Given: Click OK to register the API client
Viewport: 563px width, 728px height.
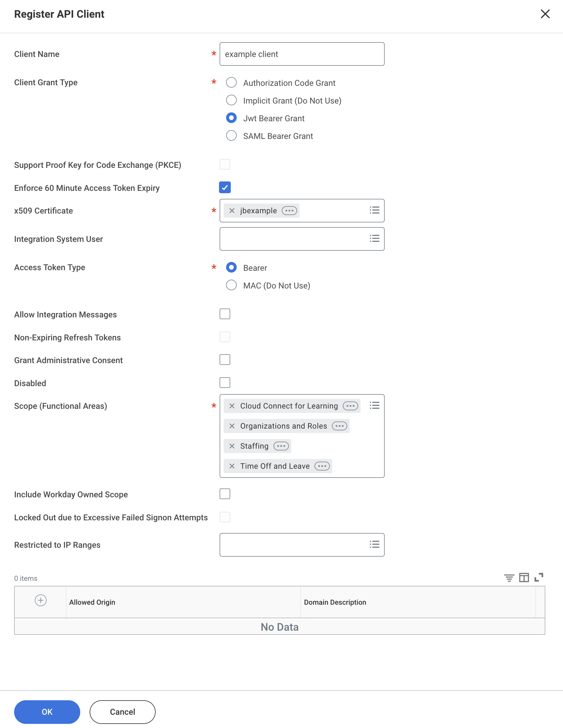Looking at the screenshot, I should pos(47,712).
